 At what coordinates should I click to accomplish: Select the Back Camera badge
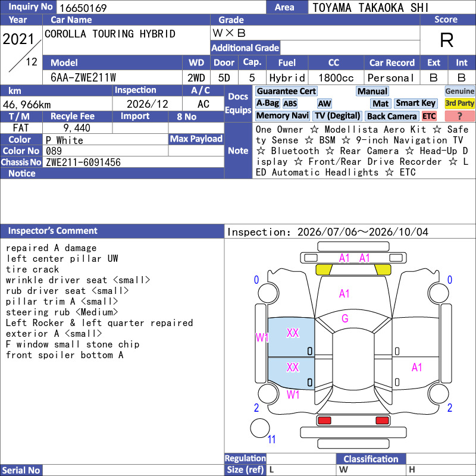tap(392, 116)
